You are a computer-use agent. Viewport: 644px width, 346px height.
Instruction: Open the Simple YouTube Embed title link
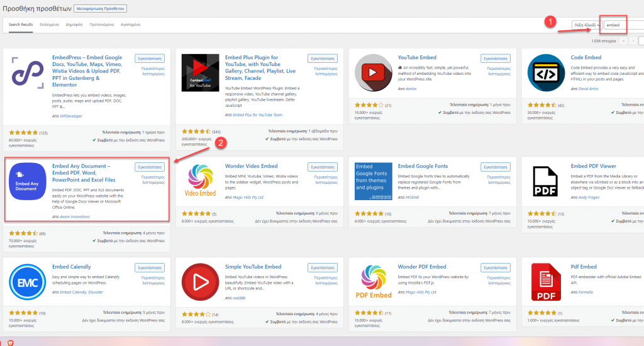point(253,267)
